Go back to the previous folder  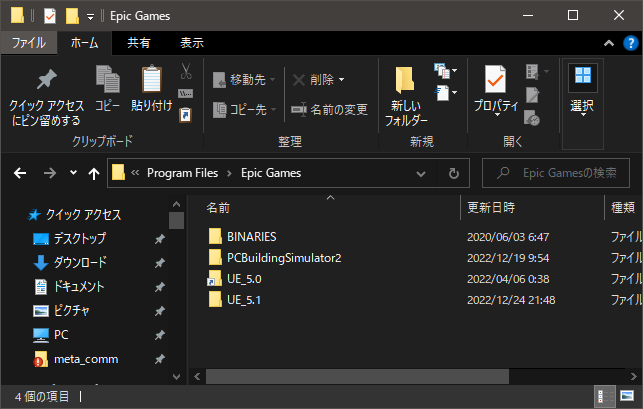click(20, 173)
